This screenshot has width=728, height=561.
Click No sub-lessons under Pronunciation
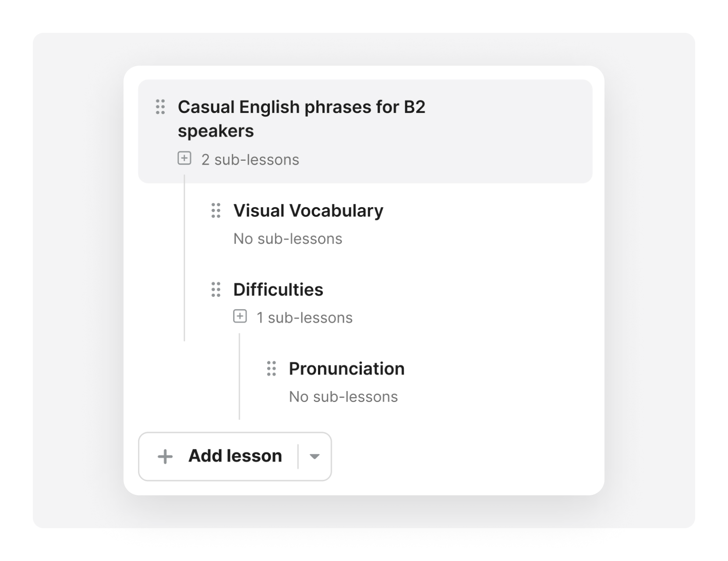tap(343, 397)
